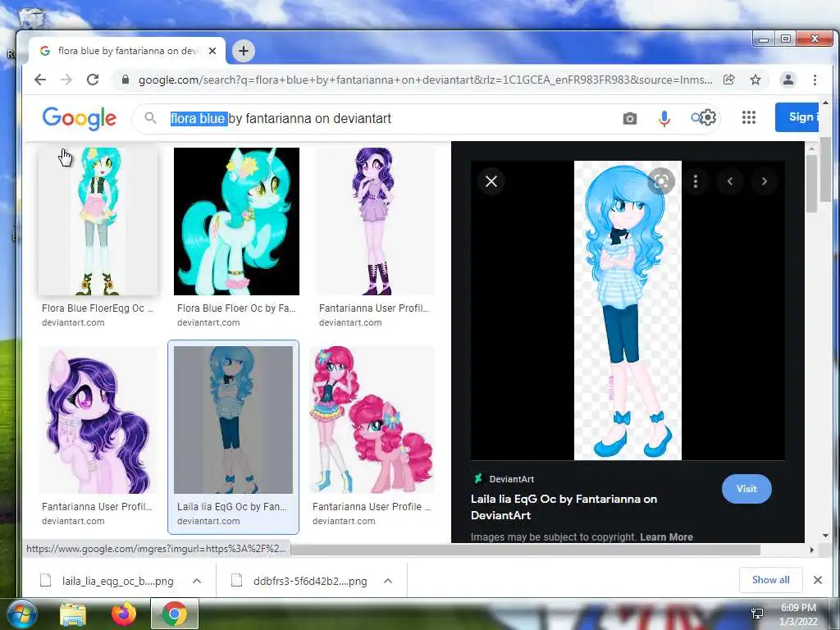
Task: Open the Flora Blue Floer Oc pony thumbnail
Action: tap(236, 221)
